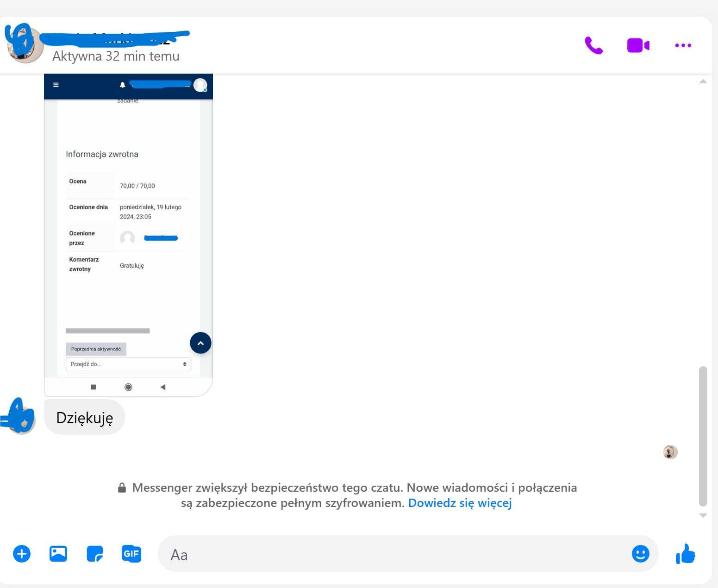The image size is (718, 588).
Task: Click the encryption notice text 'Messenger zwiększył bezpieczeństwo'
Action: (268, 488)
